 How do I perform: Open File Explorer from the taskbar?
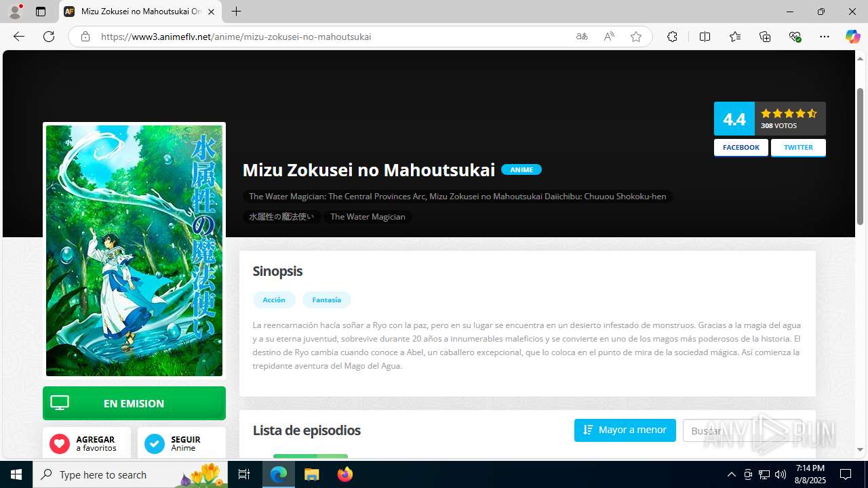coord(312,474)
